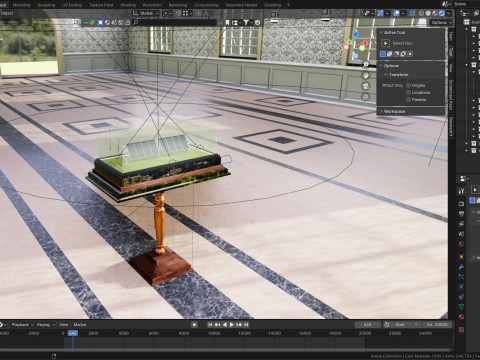Viewport: 480px width, 360px height.
Task: Toggle the proportional editing icon
Action: 198,13
